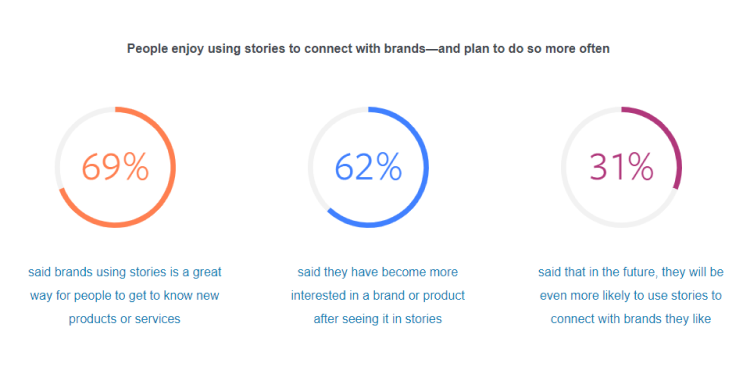Click text 'said that in the future, they will be'

[x=630, y=272]
